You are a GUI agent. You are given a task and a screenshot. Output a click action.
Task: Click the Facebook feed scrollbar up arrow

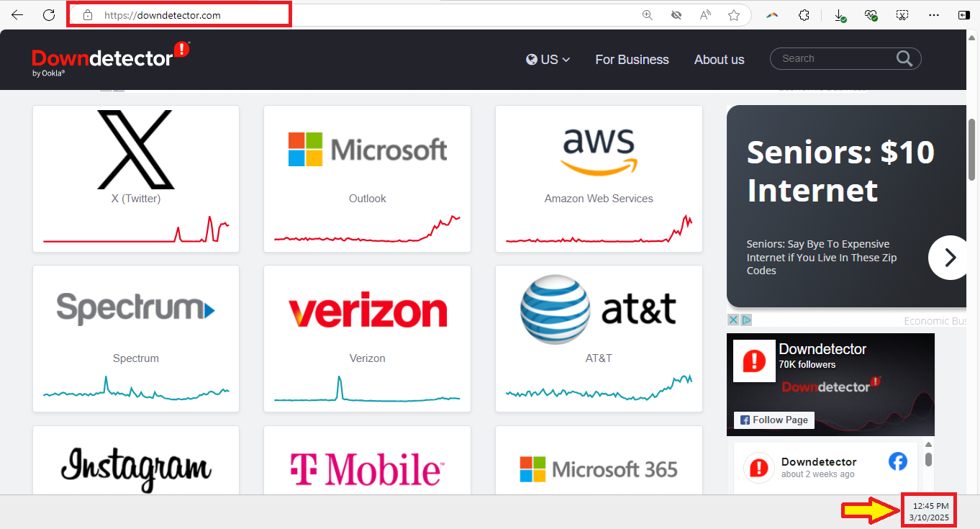pos(928,444)
